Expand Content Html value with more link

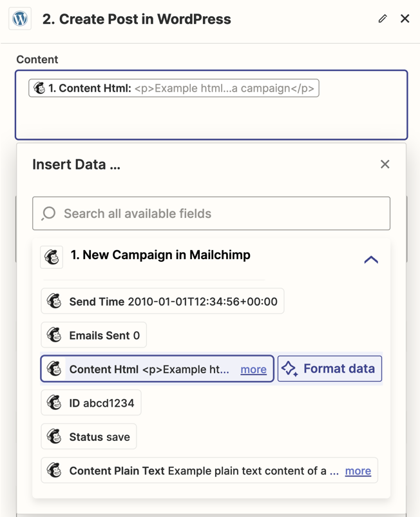point(253,369)
